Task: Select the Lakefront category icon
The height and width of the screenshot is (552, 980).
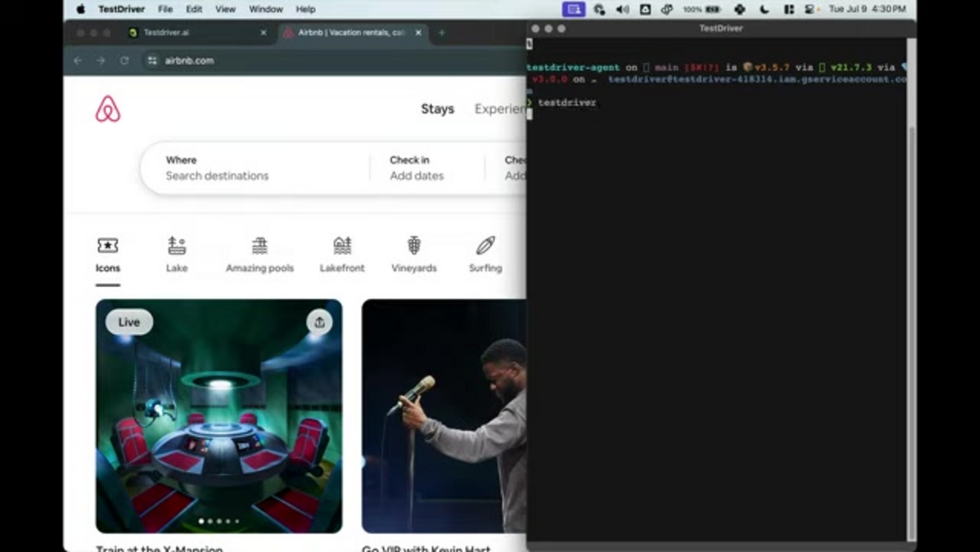Action: point(342,253)
